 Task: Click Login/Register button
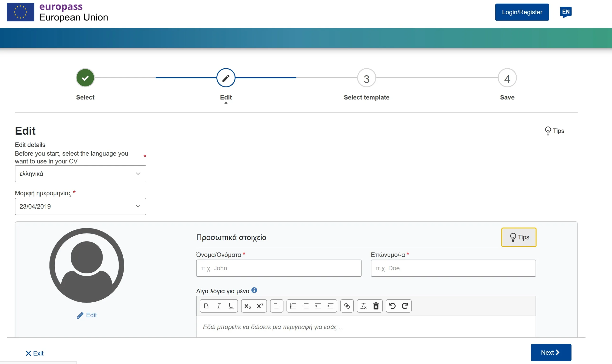coord(522,12)
